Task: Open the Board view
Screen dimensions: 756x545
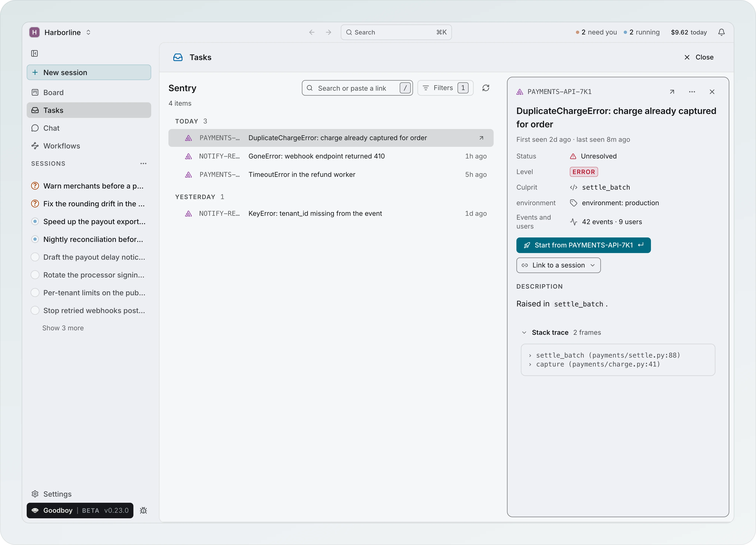Action: pyautogui.click(x=89, y=92)
